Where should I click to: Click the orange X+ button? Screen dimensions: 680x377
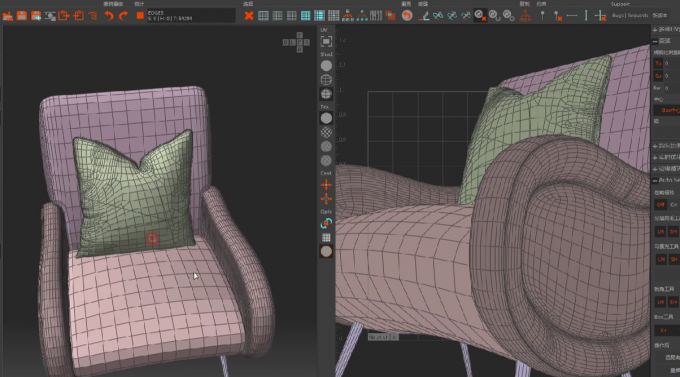664,330
